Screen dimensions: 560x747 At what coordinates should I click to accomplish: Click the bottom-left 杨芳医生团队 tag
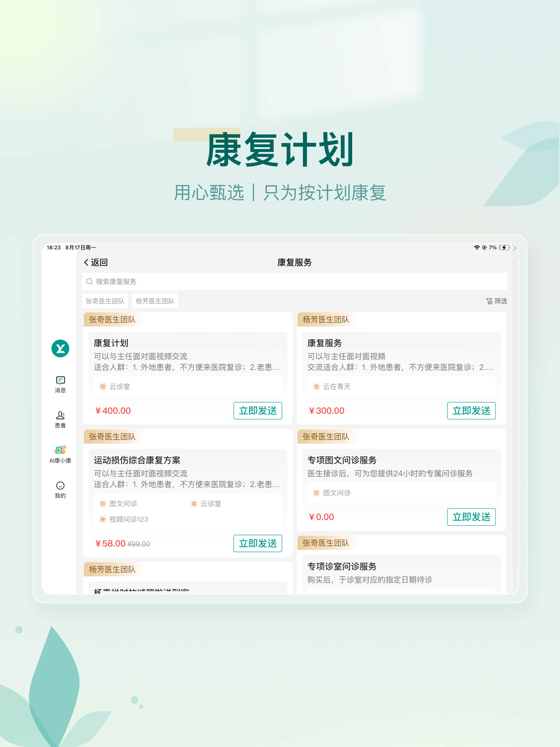click(x=112, y=569)
